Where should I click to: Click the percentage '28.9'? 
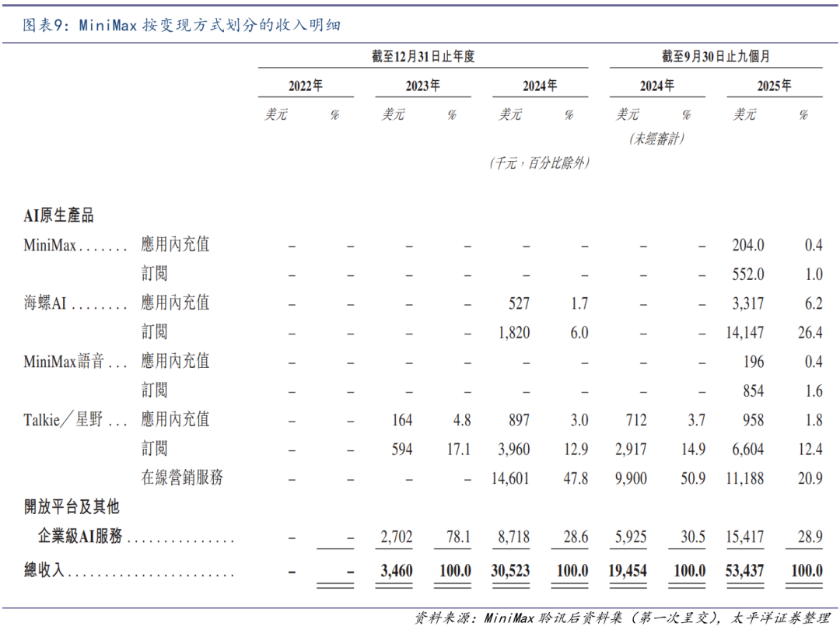click(810, 537)
